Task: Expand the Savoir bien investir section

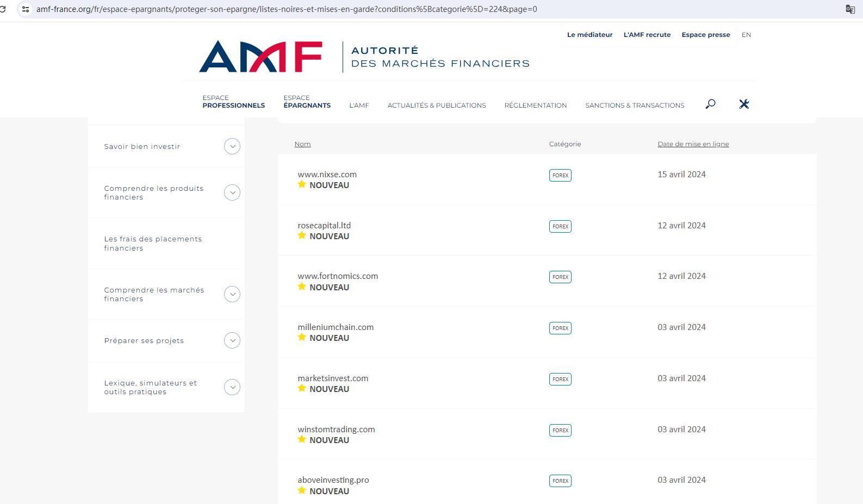Action: (x=232, y=146)
